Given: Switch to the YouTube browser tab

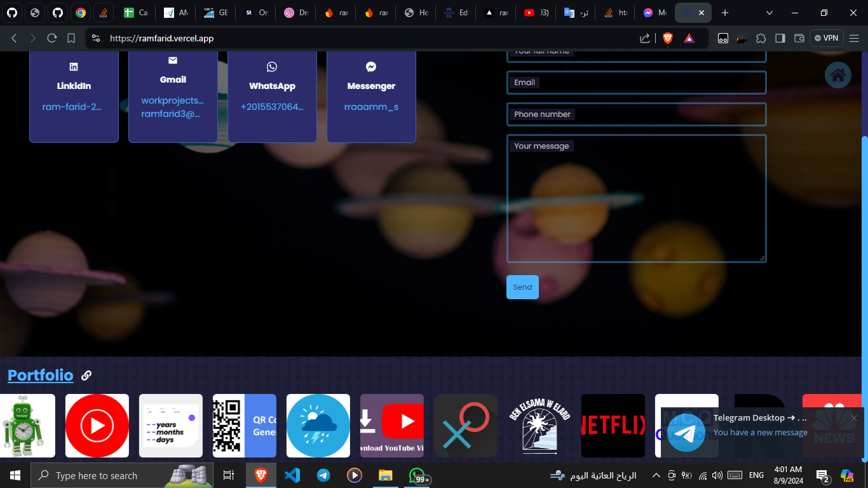Looking at the screenshot, I should pyautogui.click(x=536, y=13).
